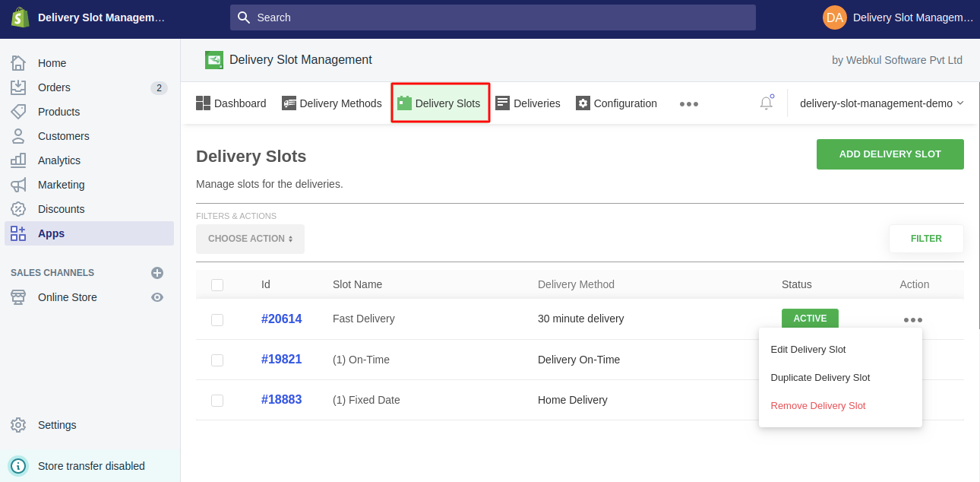980x482 pixels.
Task: Go to Deliveries tab
Action: click(528, 103)
